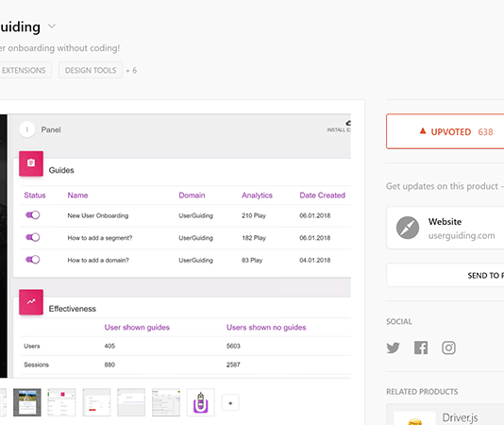Toggle the New User Onboarding guide switch

[x=33, y=215]
